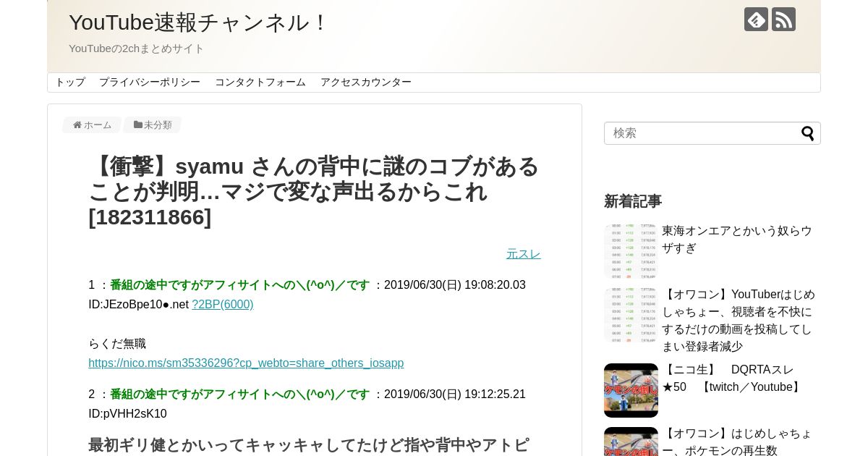The image size is (868, 456).
Task: Open the YouTube速報チャンネル！ site title
Action: click(x=199, y=22)
